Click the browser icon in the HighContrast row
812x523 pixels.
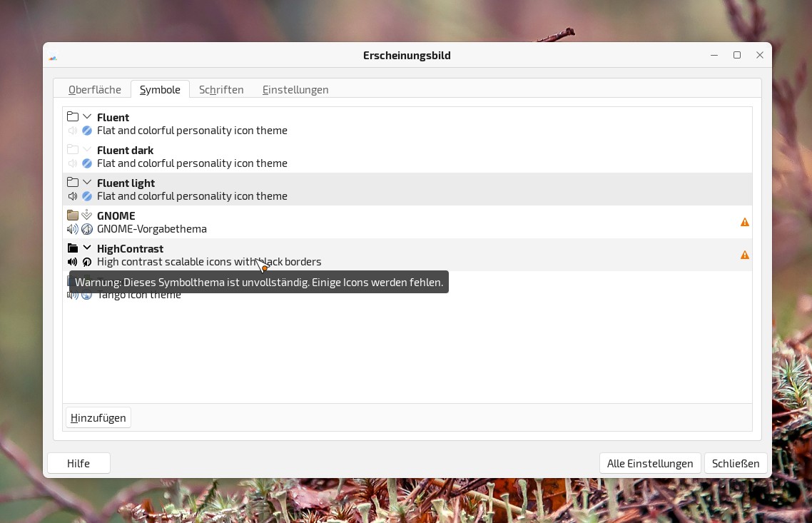(x=87, y=262)
